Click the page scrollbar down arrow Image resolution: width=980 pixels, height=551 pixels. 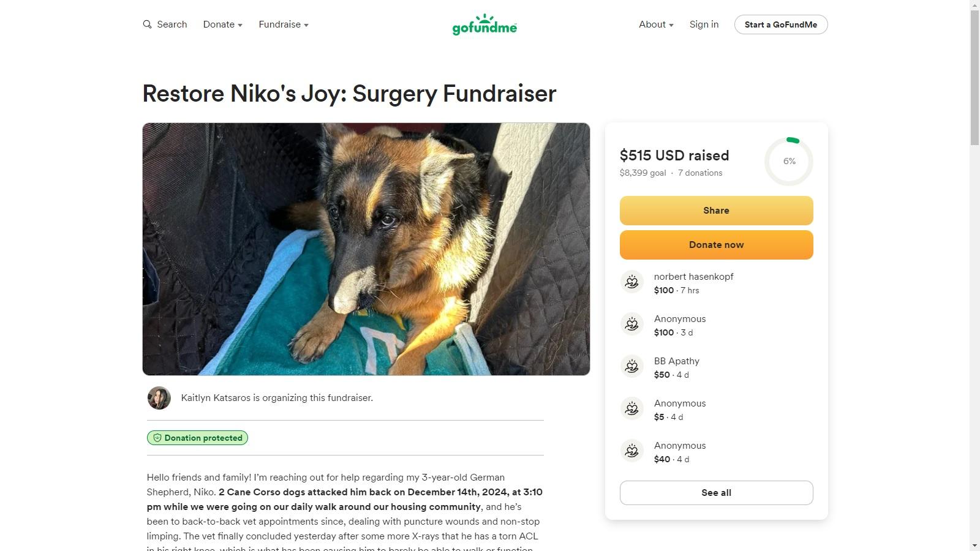[974, 545]
